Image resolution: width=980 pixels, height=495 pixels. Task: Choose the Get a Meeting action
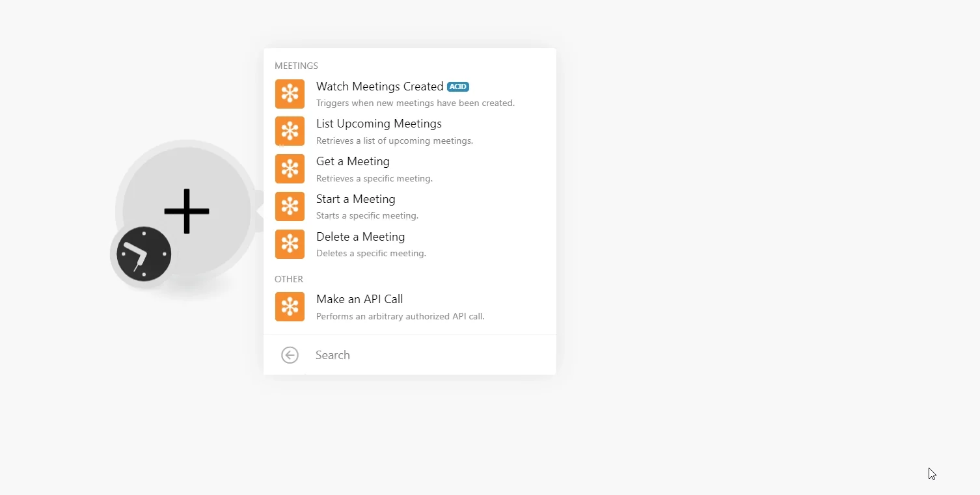click(x=410, y=169)
